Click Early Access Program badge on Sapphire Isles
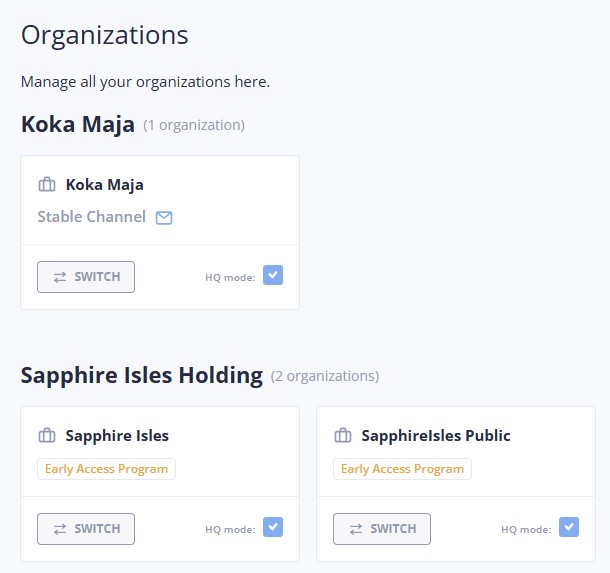The image size is (610, 573). coord(107,469)
